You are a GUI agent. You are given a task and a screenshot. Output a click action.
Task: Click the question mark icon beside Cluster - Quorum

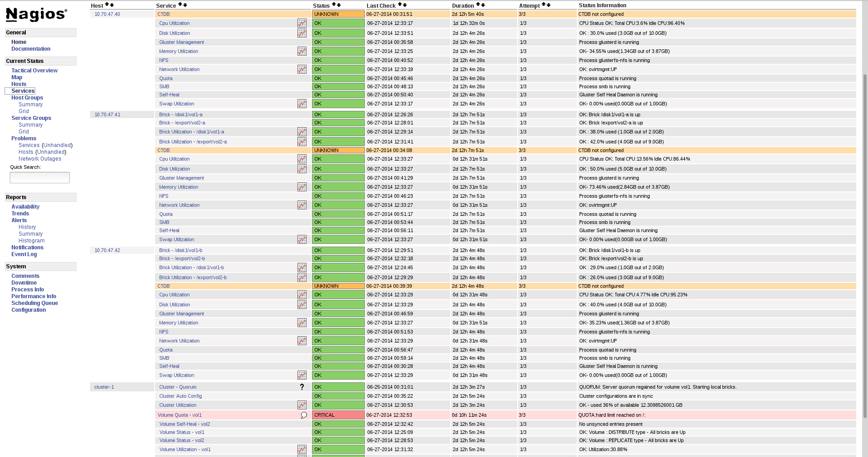302,387
